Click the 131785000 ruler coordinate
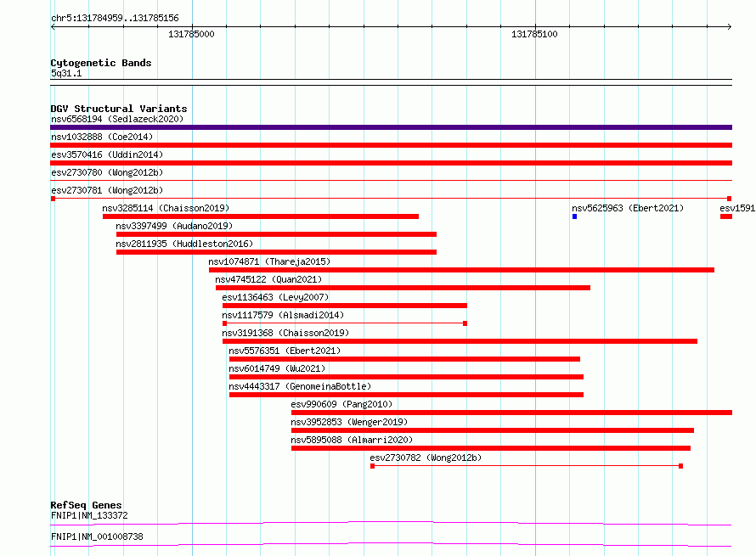This screenshot has height=556, width=756. tap(191, 34)
